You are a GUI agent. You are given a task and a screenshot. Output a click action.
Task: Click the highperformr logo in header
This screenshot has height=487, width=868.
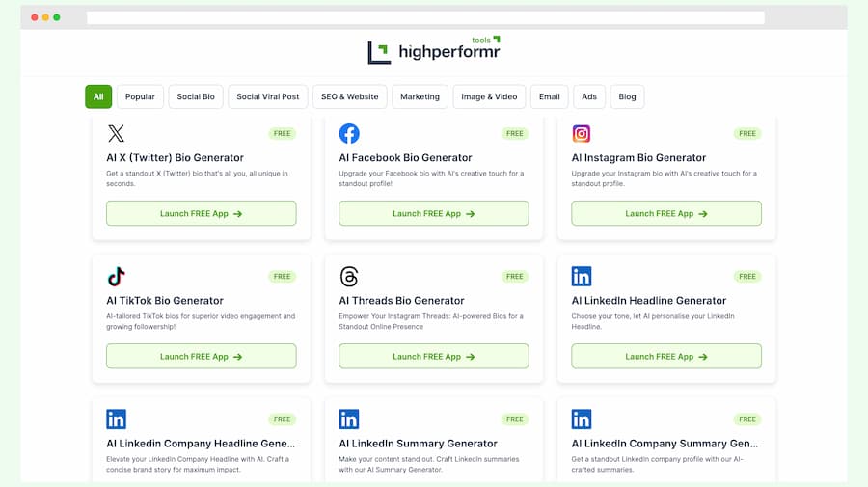coord(434,51)
